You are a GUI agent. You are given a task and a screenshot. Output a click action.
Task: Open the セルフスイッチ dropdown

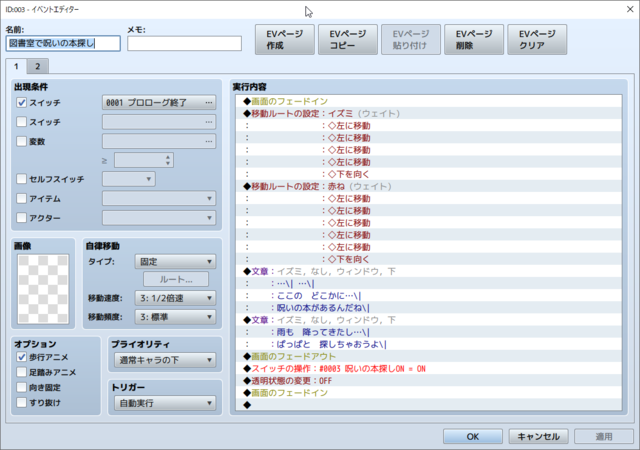pos(129,179)
